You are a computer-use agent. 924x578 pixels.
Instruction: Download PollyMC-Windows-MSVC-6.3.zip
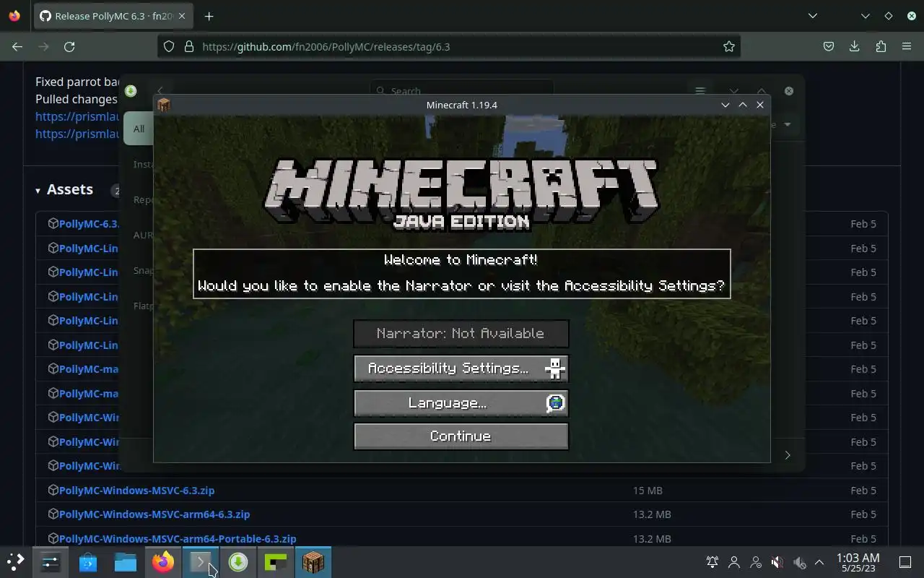[x=136, y=490]
